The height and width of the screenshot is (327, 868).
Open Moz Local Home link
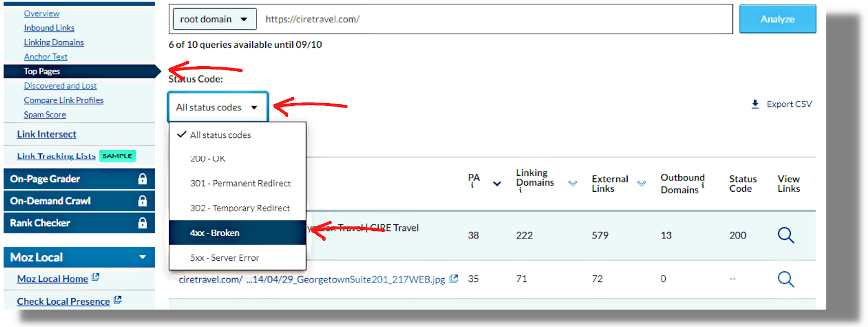tap(53, 279)
